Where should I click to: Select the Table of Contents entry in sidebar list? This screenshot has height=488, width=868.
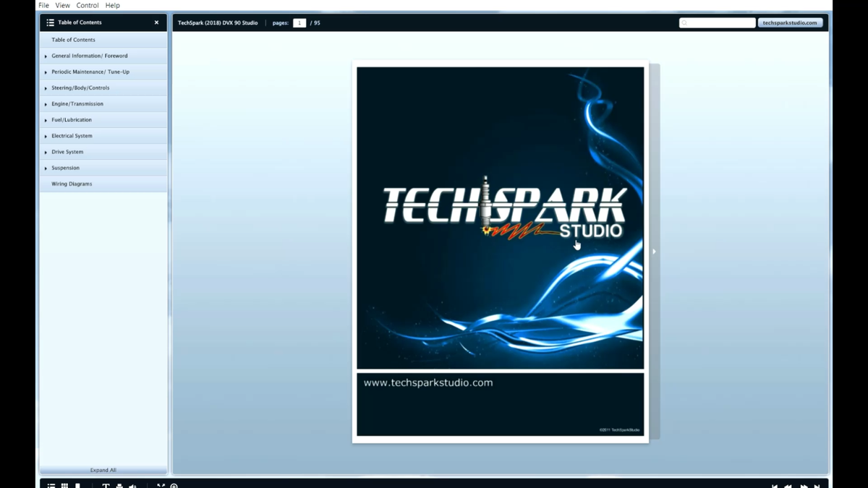pyautogui.click(x=103, y=40)
